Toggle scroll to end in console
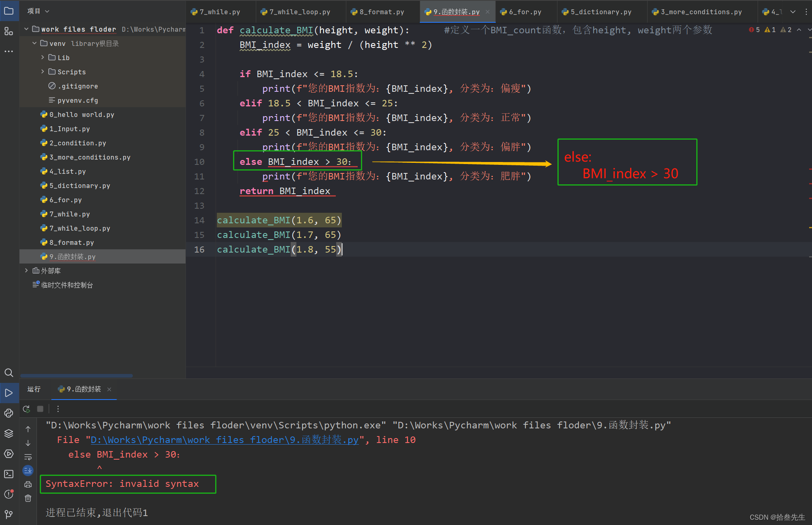This screenshot has width=812, height=525. click(x=28, y=470)
